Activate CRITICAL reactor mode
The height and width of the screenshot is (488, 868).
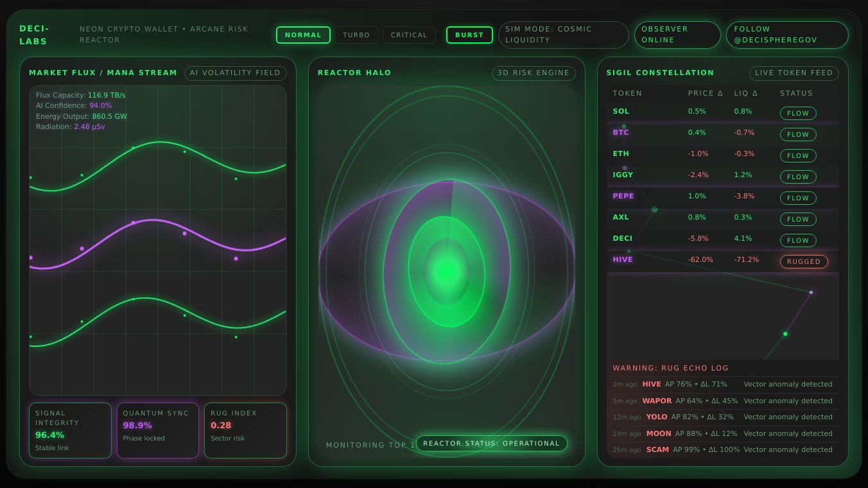point(409,35)
